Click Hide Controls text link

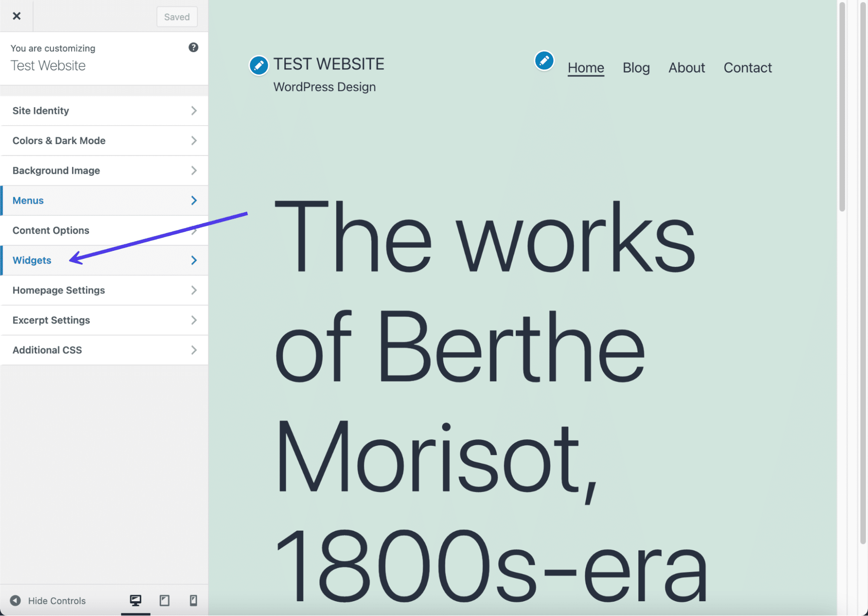(x=57, y=600)
